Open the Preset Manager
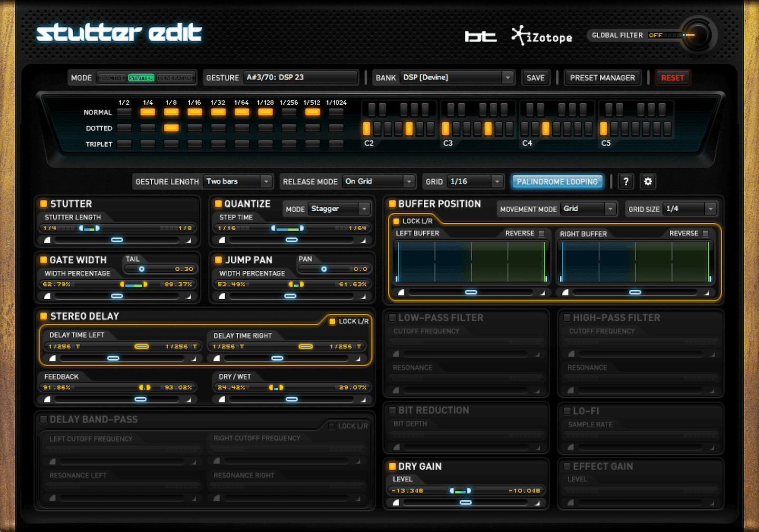The height and width of the screenshot is (532, 759). pyautogui.click(x=602, y=77)
